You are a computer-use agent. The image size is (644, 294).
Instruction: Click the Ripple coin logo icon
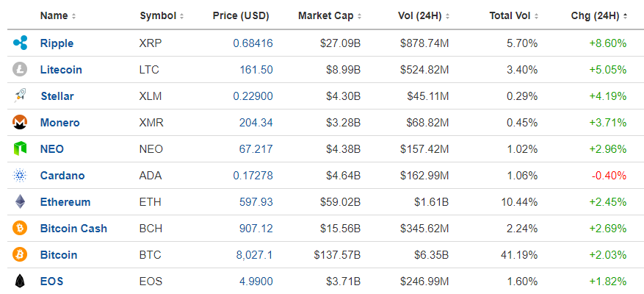(x=20, y=43)
